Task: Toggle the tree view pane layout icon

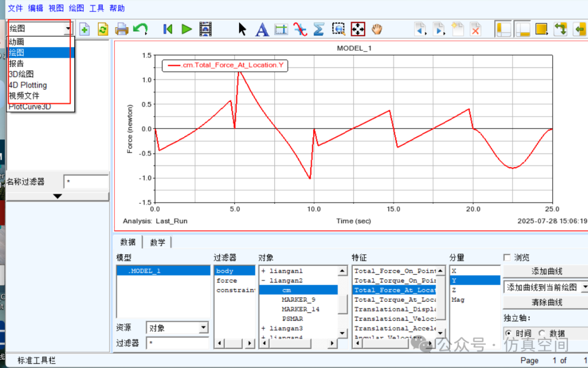Action: [503, 29]
